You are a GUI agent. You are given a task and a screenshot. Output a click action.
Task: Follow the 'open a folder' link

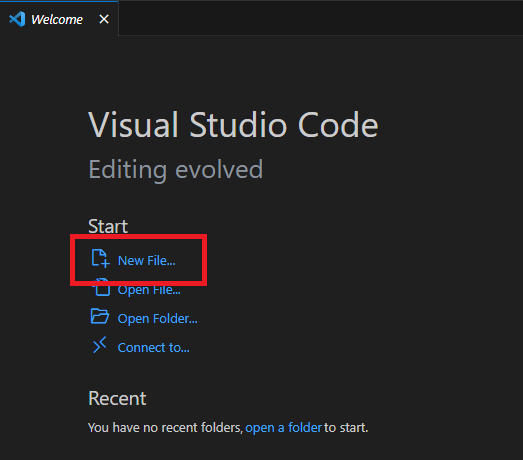click(284, 427)
